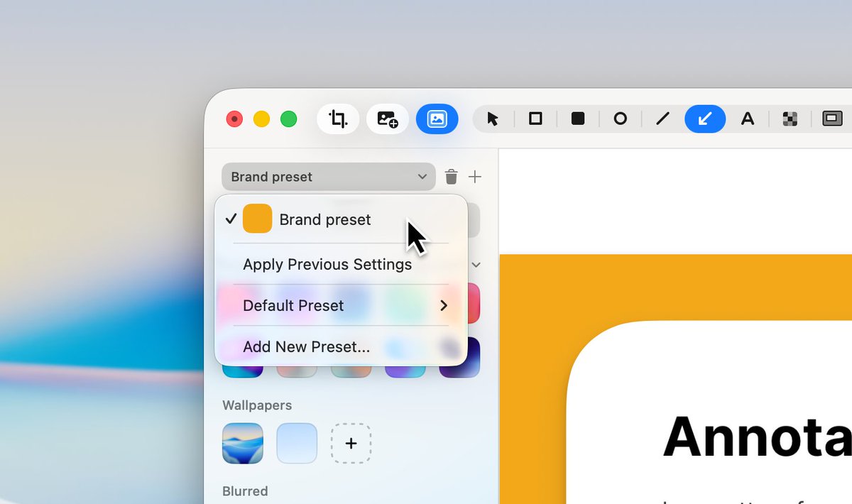This screenshot has width=852, height=504.
Task: Open the Default Preset submenu
Action: (x=341, y=305)
